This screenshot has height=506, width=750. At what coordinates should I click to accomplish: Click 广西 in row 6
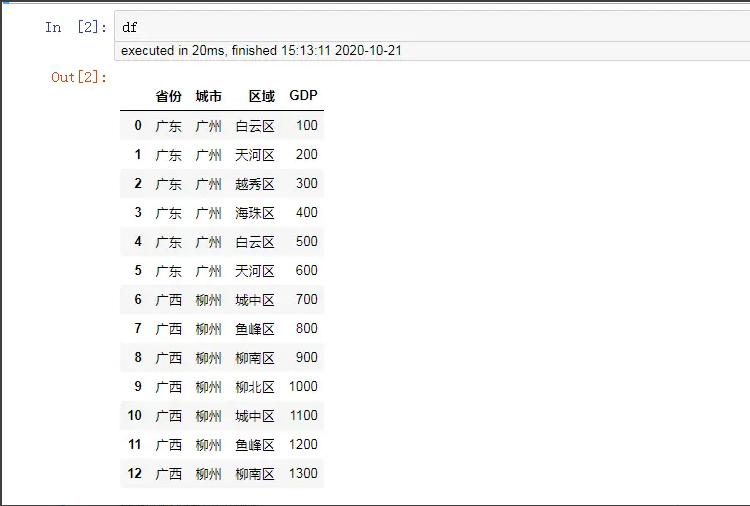tap(168, 300)
